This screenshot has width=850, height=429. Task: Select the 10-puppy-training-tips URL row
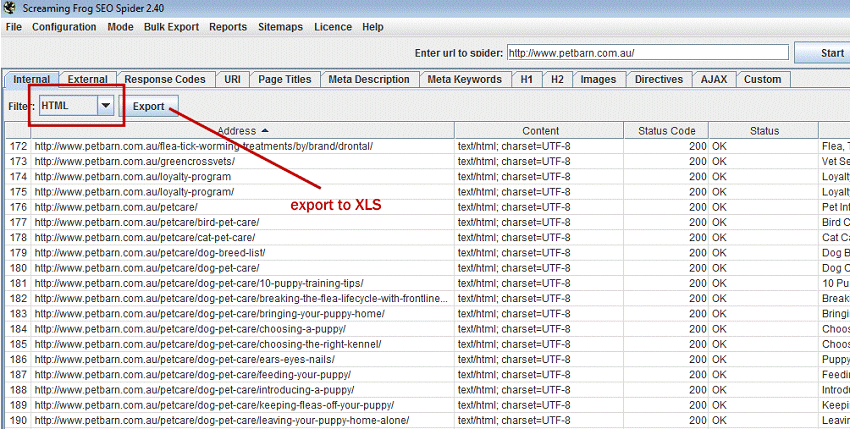[x=199, y=283]
